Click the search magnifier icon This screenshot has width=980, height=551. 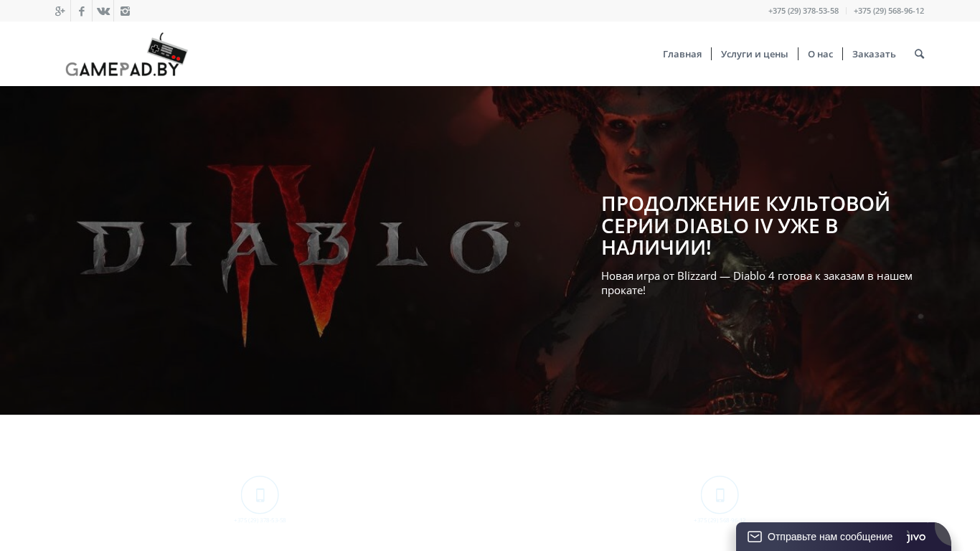(x=919, y=54)
